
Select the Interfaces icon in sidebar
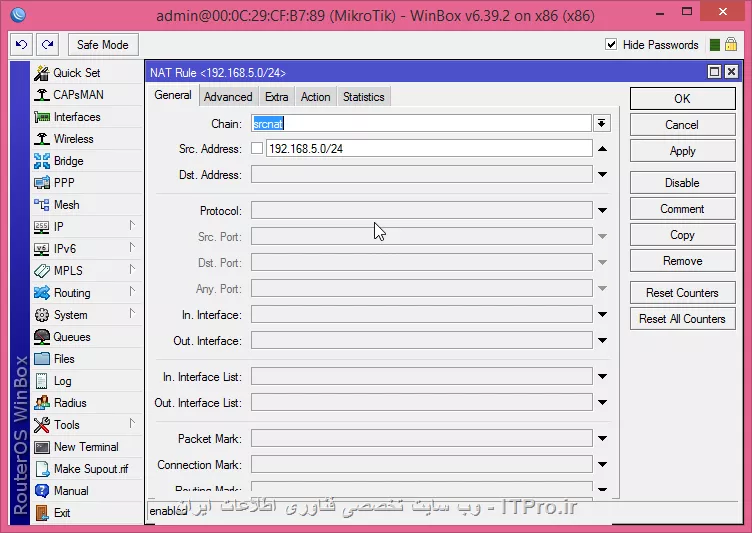tap(42, 117)
